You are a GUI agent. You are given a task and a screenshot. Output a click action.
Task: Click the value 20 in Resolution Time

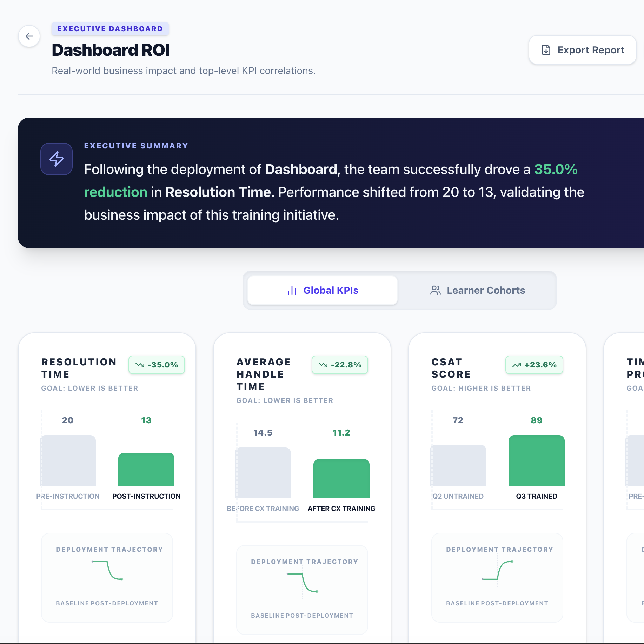(x=68, y=420)
